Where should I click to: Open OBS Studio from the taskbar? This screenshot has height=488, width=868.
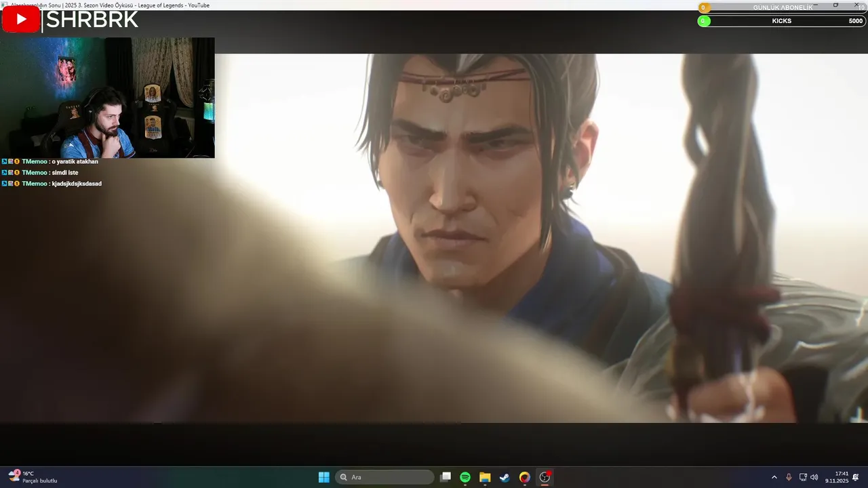click(x=545, y=477)
